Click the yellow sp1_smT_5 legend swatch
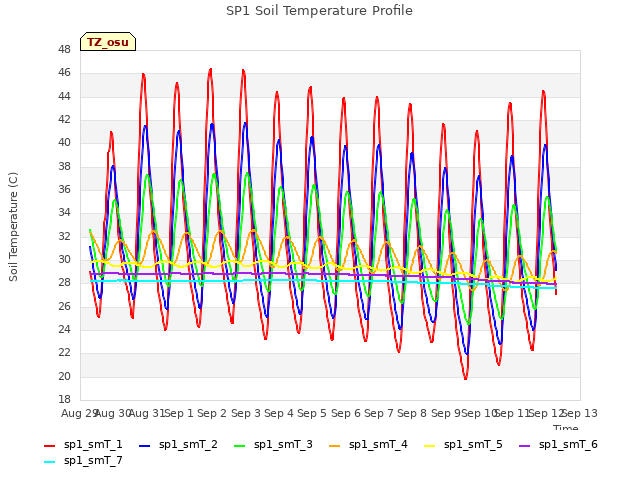The image size is (640, 480). point(429,446)
